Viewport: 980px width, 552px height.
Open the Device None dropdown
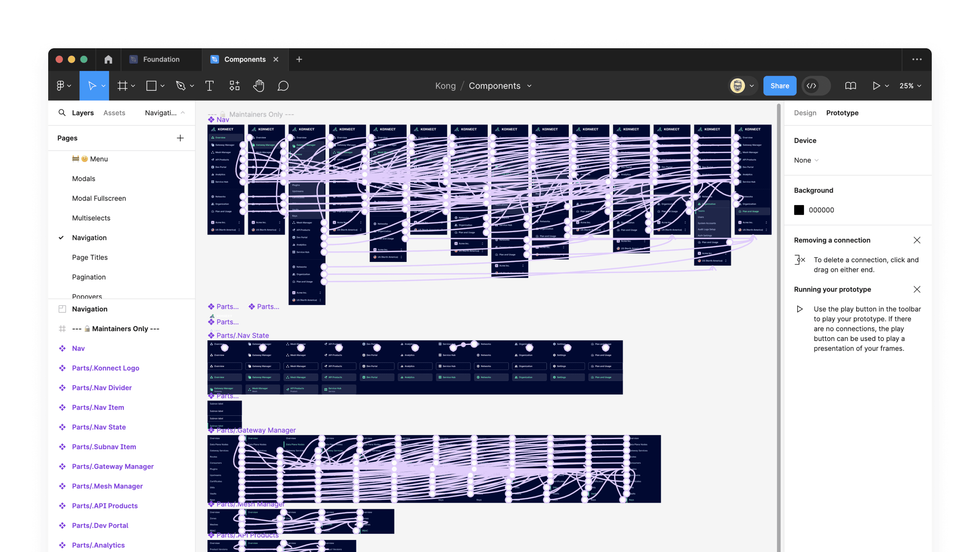click(x=806, y=160)
